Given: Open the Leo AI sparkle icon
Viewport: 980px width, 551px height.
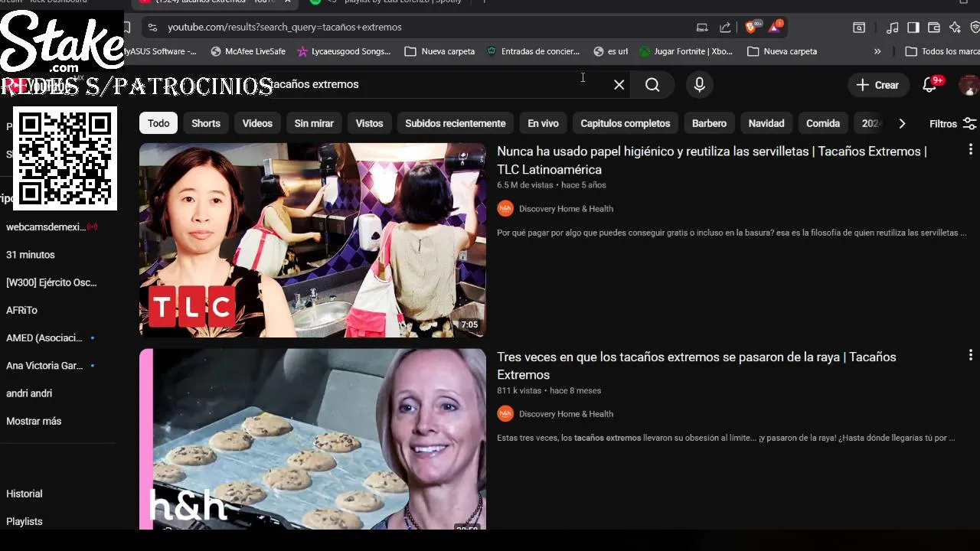Looking at the screenshot, I should 955,28.
